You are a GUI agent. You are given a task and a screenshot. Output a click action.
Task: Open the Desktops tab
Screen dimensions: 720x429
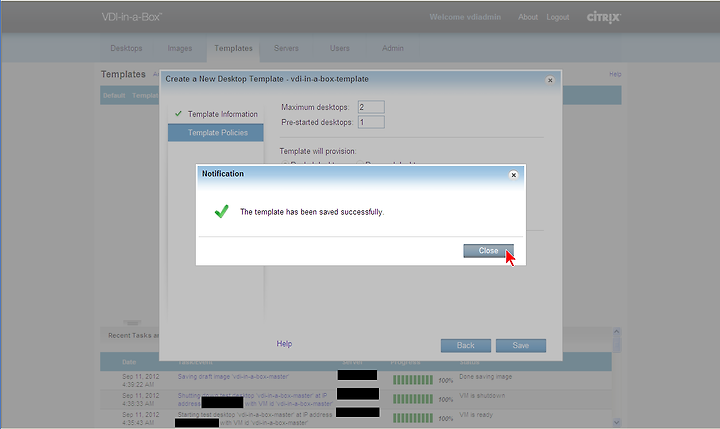(126, 48)
